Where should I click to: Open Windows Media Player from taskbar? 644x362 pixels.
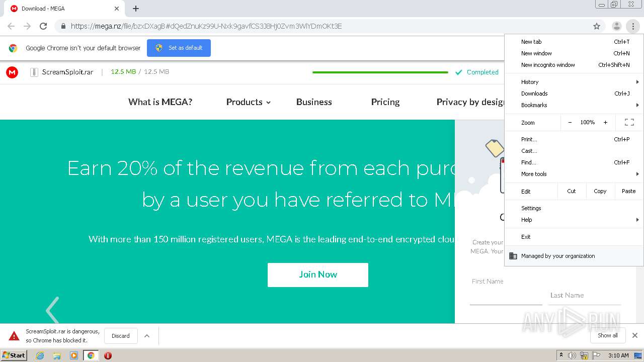pos(74,355)
